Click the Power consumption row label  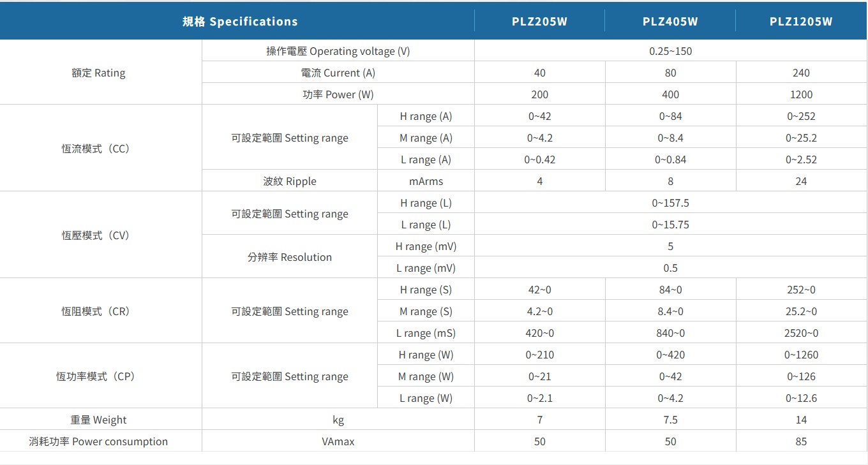point(98,441)
